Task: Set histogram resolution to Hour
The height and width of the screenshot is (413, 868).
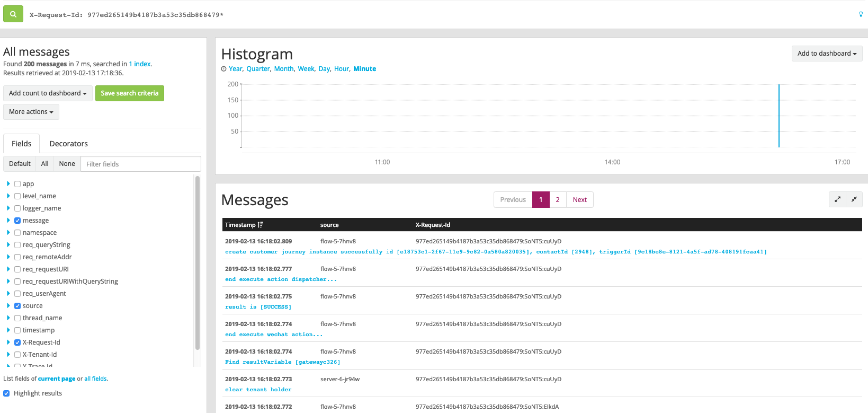Action: tap(342, 69)
